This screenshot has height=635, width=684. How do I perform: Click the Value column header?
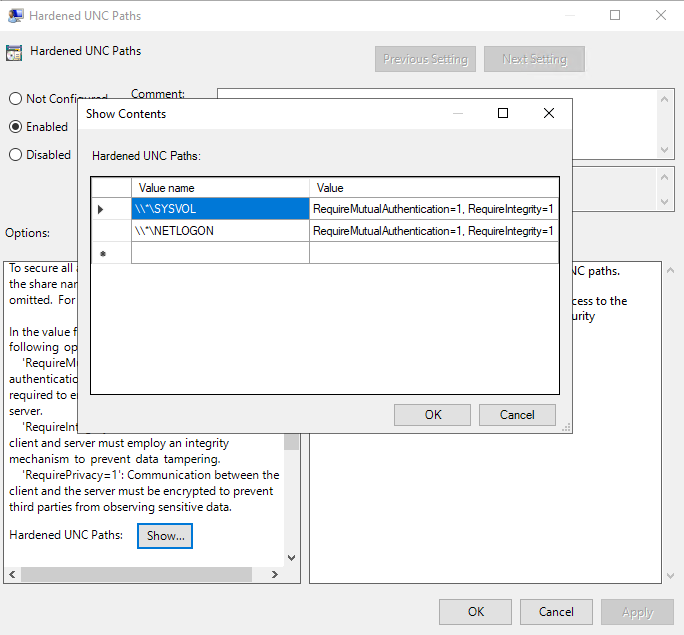pos(434,188)
